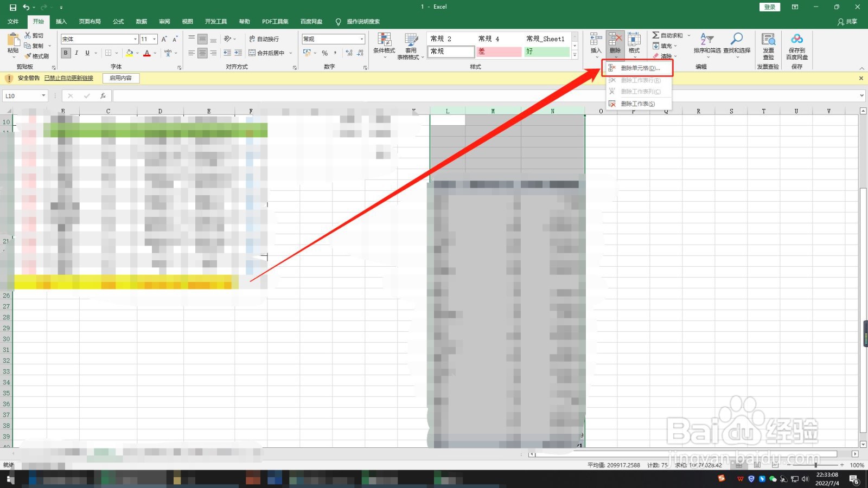The image size is (868, 488).
Task: Click the Cut (剪切) scissors icon
Action: [x=28, y=35]
